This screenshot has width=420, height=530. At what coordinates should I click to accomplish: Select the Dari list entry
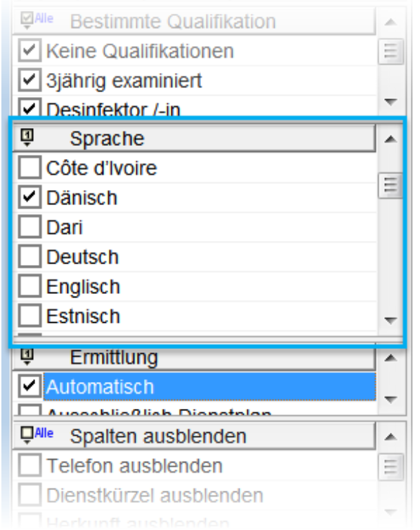[x=65, y=228]
